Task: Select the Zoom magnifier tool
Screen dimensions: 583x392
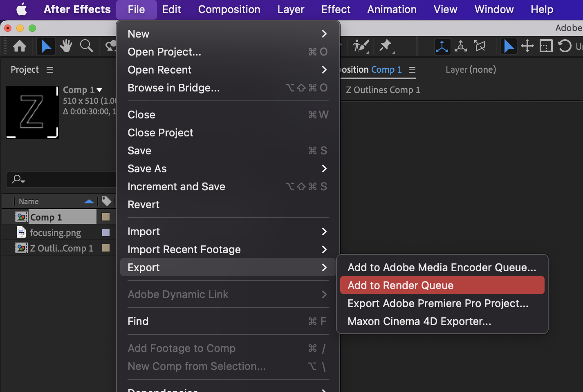Action: pos(86,46)
